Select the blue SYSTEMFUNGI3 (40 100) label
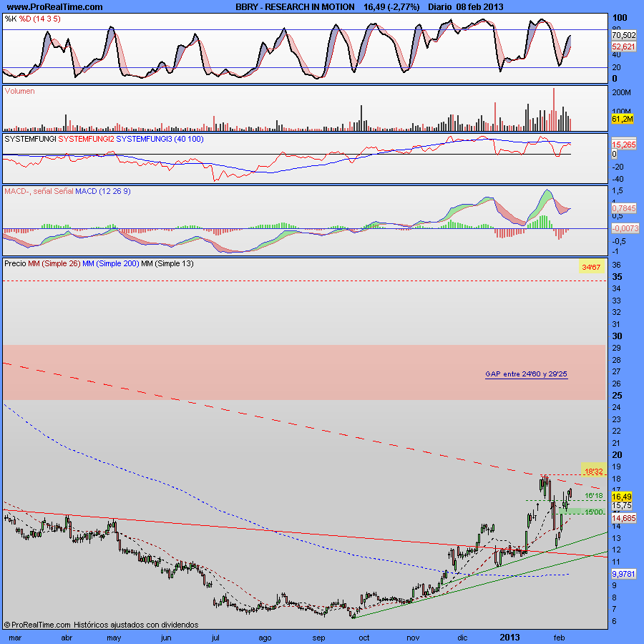Image resolution: width=644 pixels, height=644 pixels. 160,140
